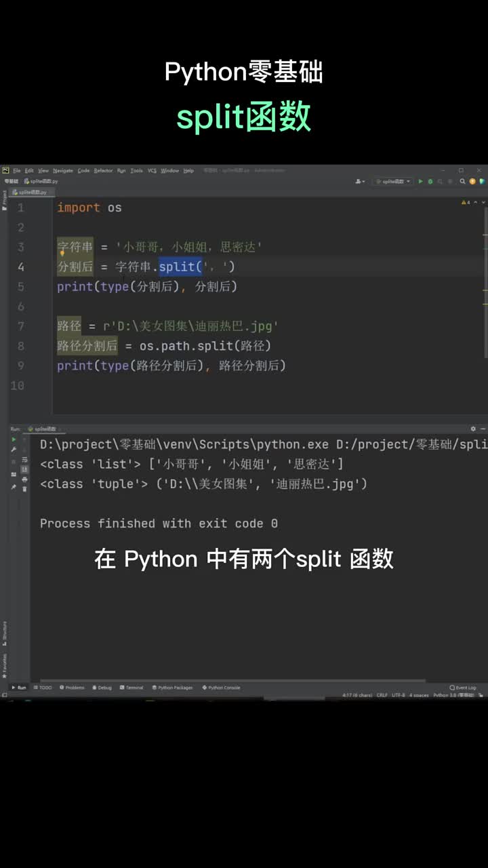488x868 pixels.
Task: Open the run configuration dropdown split函数
Action: click(x=392, y=182)
